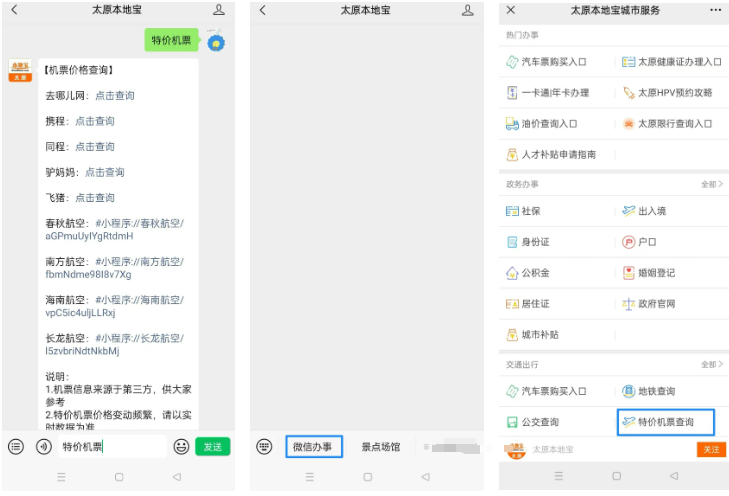Open the 景点场馆 menu
Image resolution: width=729 pixels, height=496 pixels.
381,447
